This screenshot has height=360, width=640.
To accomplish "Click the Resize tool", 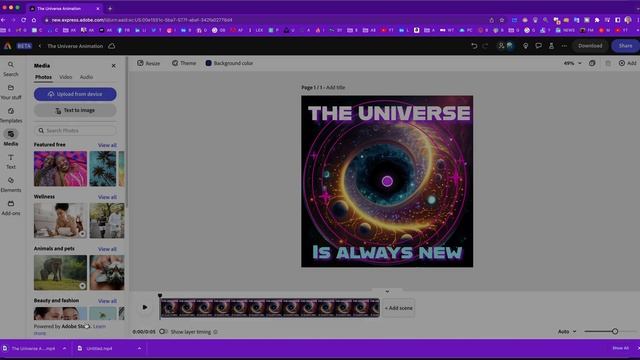I will (x=149, y=63).
